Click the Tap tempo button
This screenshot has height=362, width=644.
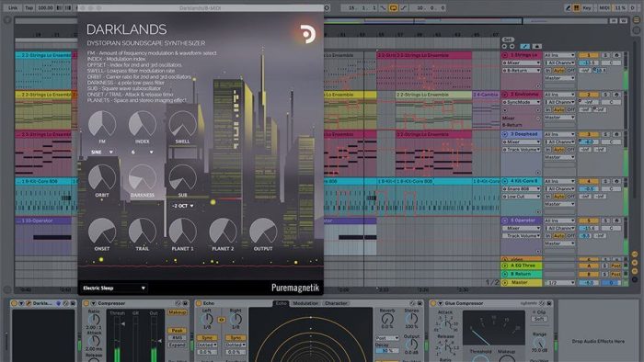click(x=29, y=7)
